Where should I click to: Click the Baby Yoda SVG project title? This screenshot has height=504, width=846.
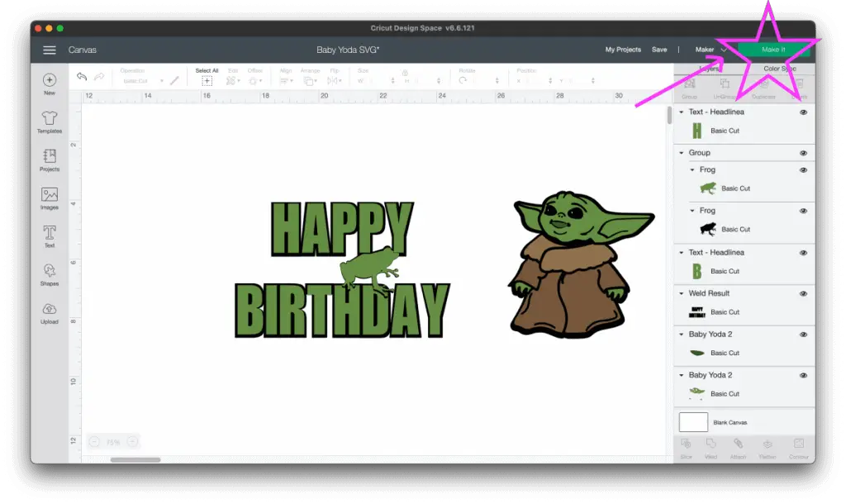tap(348, 50)
